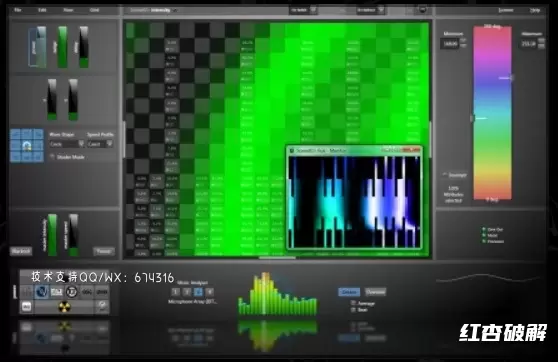Click the rainbow hue gradient bar
This screenshot has height=362, width=558.
(492, 113)
